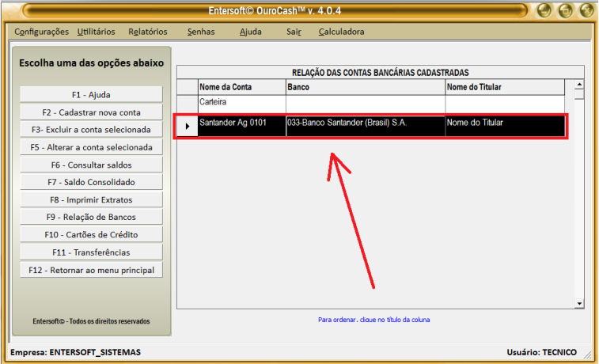This screenshot has height=364, width=599.
Task: Click F5 - Alterar a conta selecionada
Action: (91, 147)
